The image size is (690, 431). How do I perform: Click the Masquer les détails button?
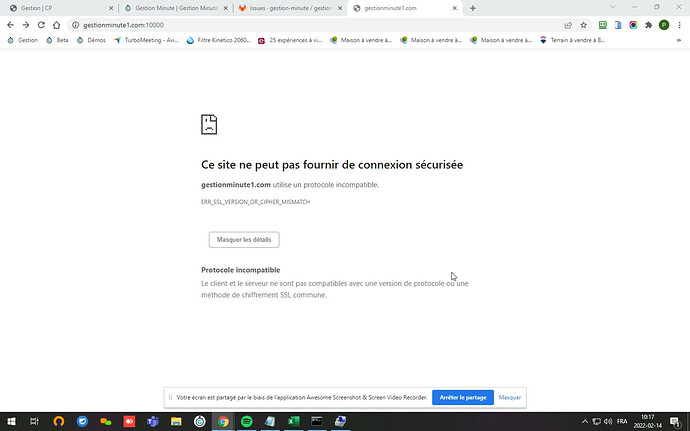[x=244, y=240]
